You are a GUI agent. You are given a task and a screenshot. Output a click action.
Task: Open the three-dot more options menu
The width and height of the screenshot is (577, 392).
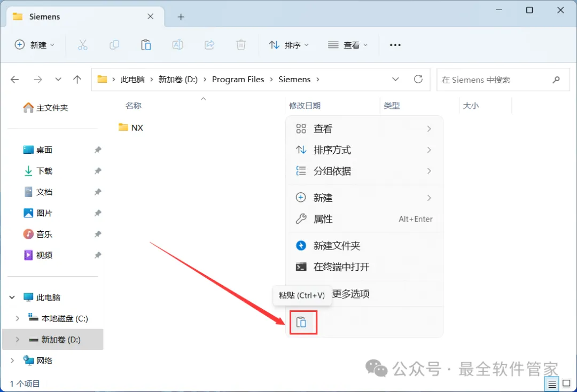click(x=395, y=45)
